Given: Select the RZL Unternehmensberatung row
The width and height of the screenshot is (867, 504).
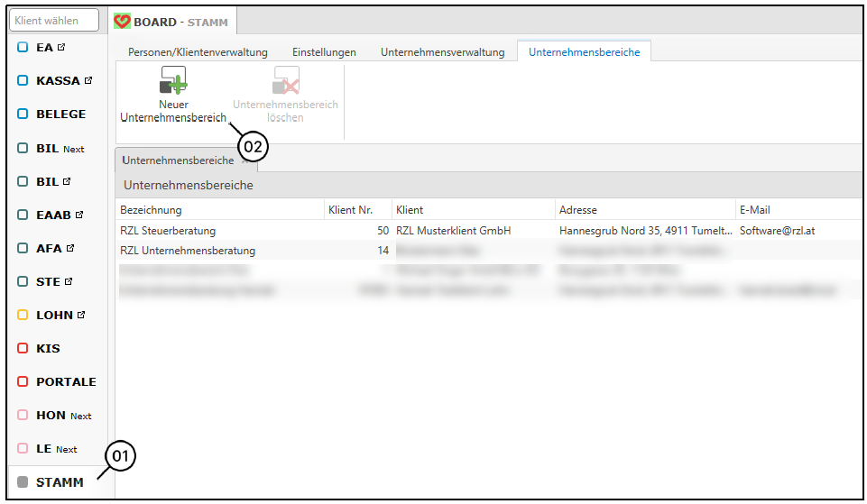Looking at the screenshot, I should 188,251.
